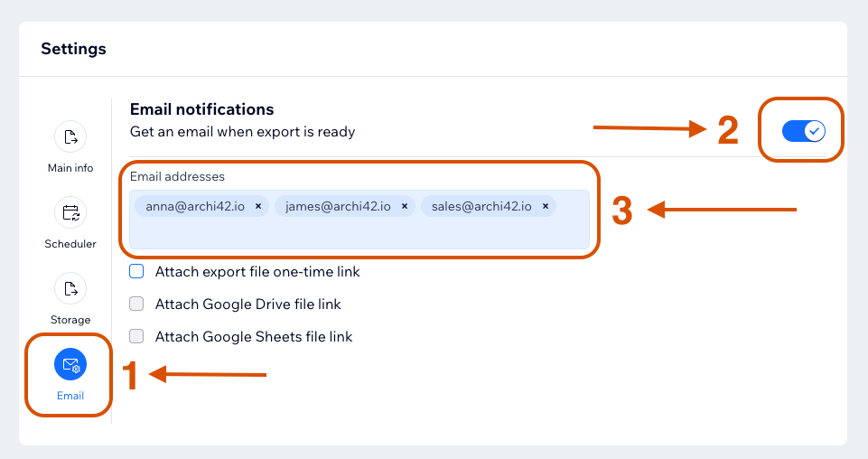Viewport: 868px width, 459px height.
Task: Click 'Attach export file one-time link' label
Action: (257, 272)
